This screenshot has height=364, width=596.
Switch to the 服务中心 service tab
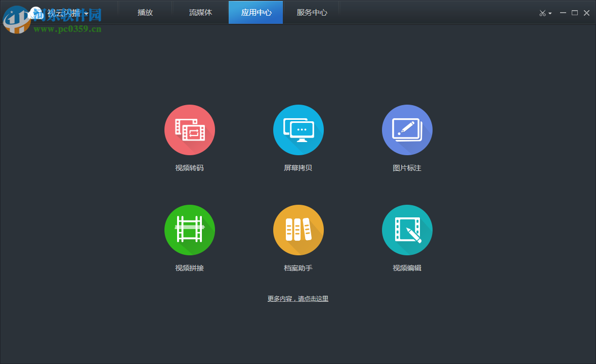click(311, 12)
